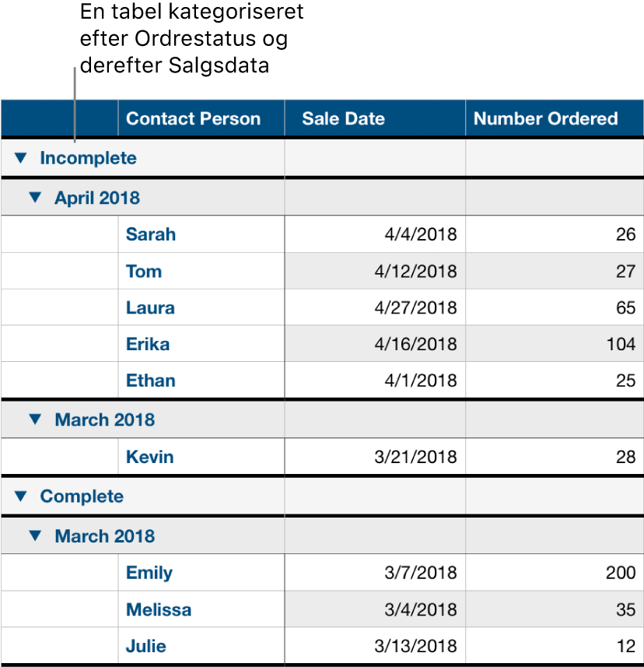Select Tom's order count of 27
644x667 pixels.
click(553, 271)
